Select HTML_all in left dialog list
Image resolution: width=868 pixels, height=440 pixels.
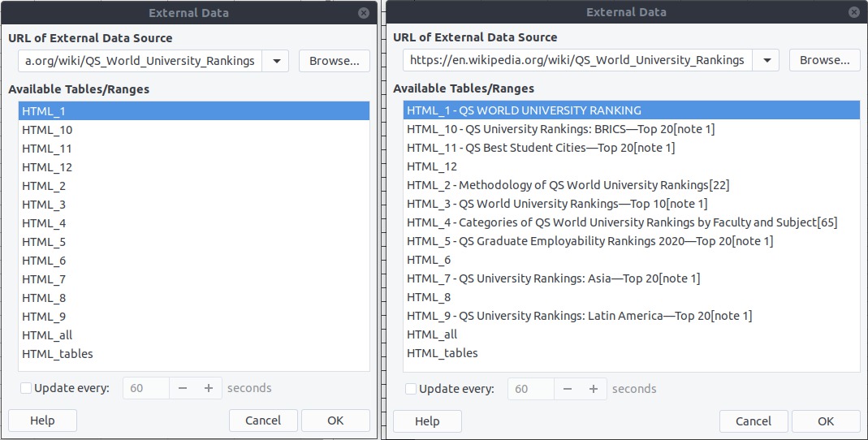[194, 335]
